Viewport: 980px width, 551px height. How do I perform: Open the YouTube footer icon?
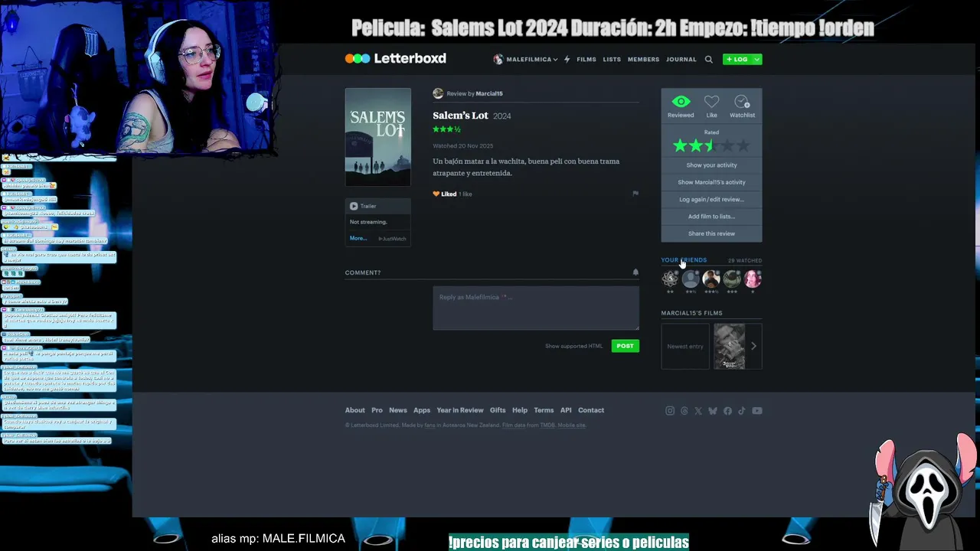[x=757, y=411]
